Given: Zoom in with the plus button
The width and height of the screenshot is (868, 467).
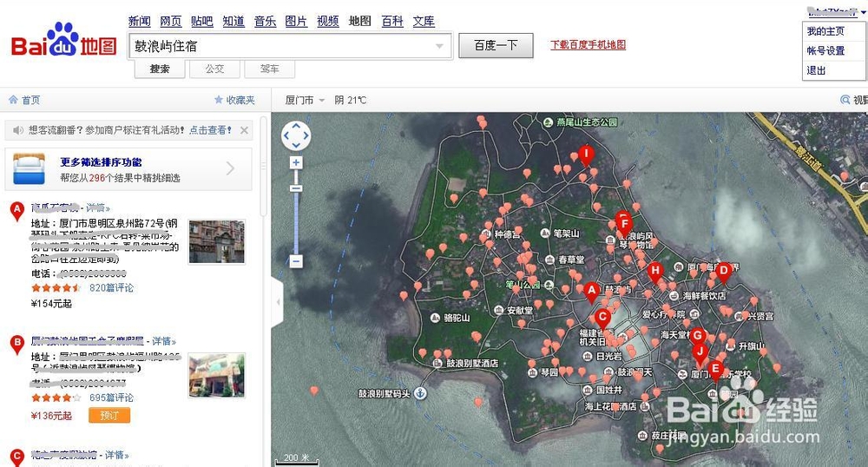Looking at the screenshot, I should (x=296, y=162).
